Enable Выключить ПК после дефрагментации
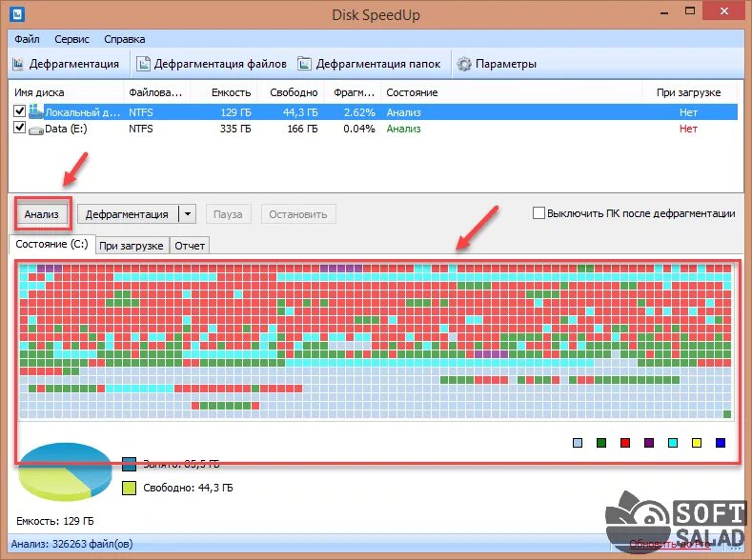This screenshot has width=752, height=560. coord(539,213)
